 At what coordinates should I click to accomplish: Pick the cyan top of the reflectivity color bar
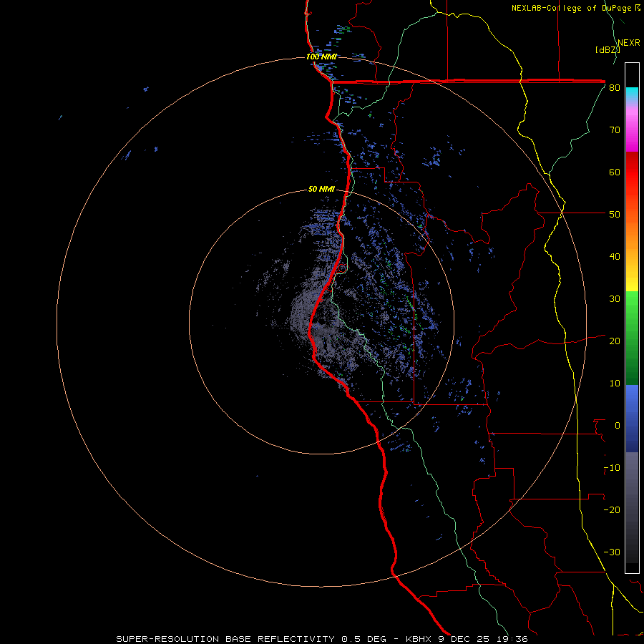[632, 94]
